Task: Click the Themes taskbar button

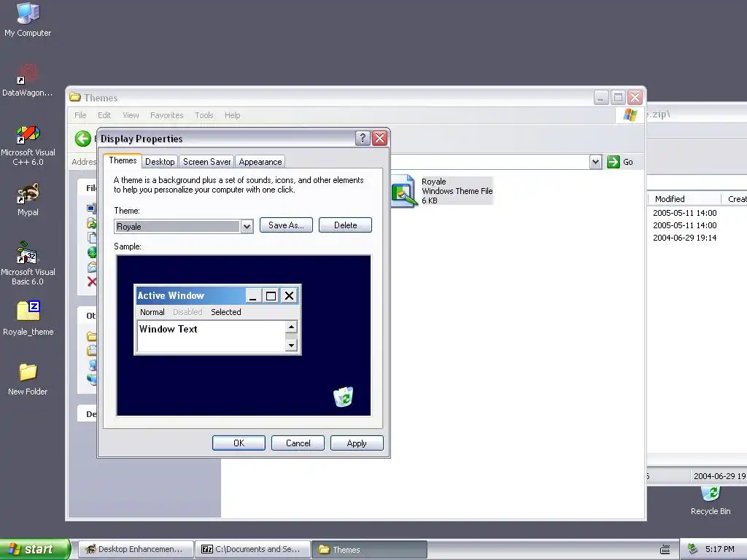Action: pos(369,550)
